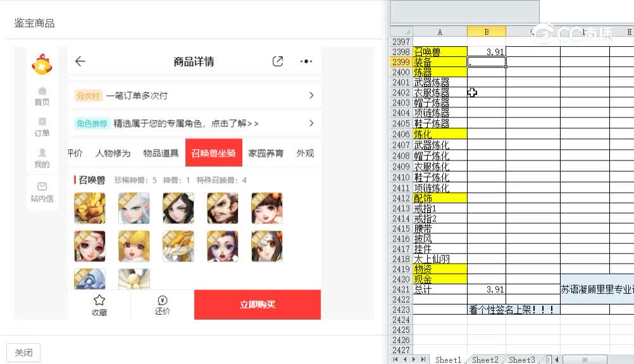
Task: Click the scroll left arrow of Excel scrollbar
Action: 557,360
